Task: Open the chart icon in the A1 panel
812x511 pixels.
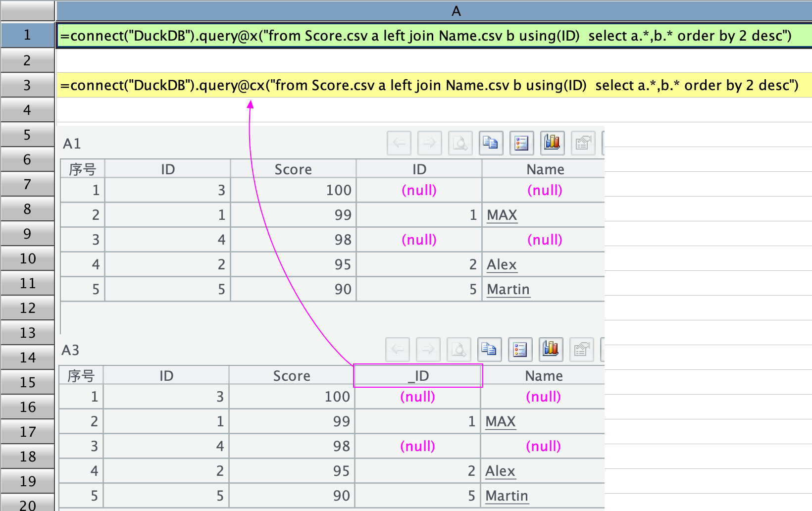Action: [x=552, y=143]
